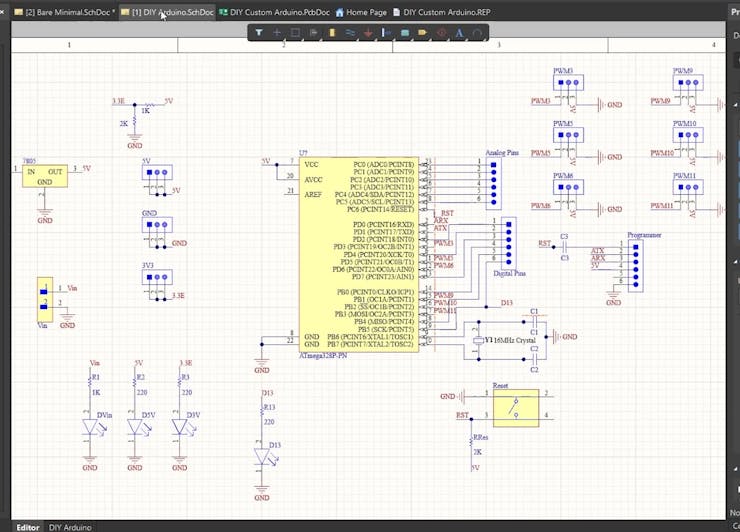Choose the rectangle selection tool
Screen dimensions: 740x532
coord(295,33)
